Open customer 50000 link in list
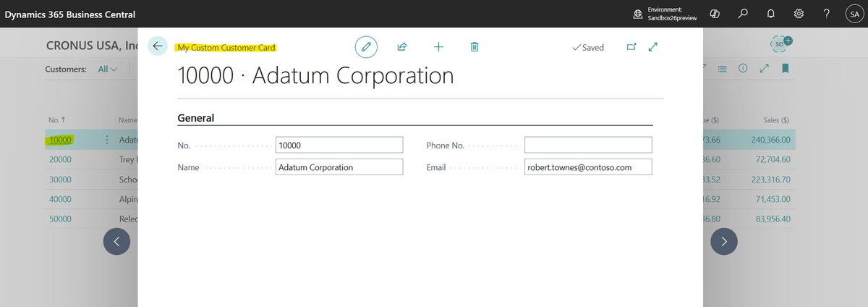 point(60,219)
